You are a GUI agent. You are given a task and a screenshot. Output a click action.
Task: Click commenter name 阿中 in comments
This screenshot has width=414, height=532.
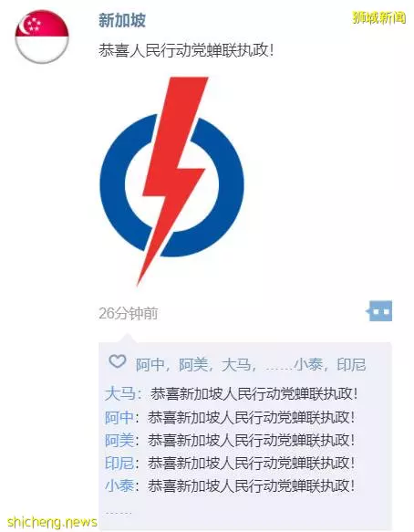tap(119, 417)
